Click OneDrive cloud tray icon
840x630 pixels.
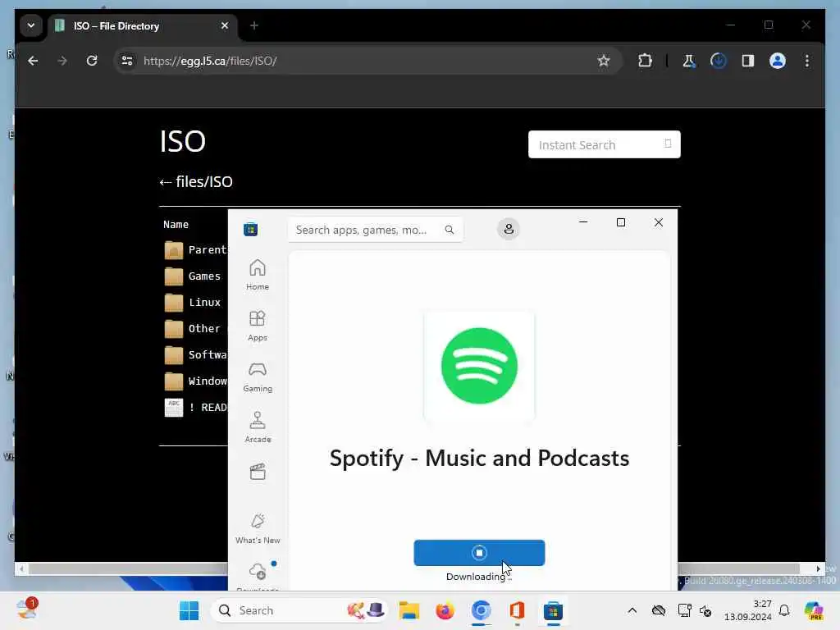pos(659,610)
